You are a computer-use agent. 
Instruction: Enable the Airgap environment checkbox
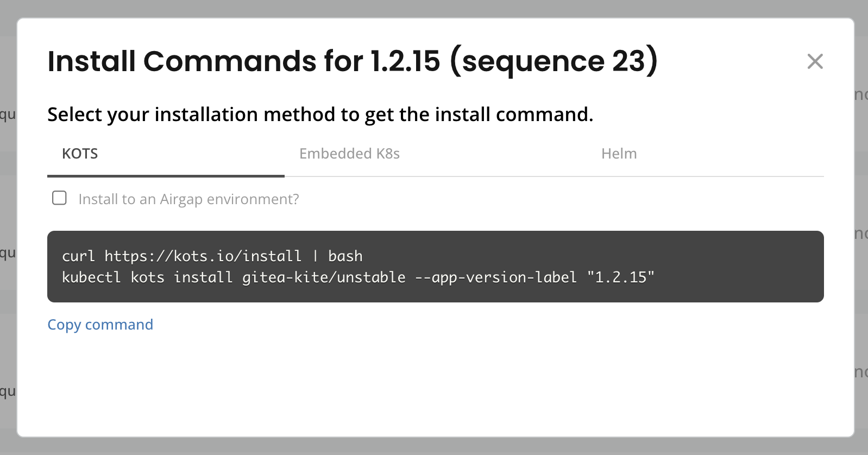click(59, 198)
